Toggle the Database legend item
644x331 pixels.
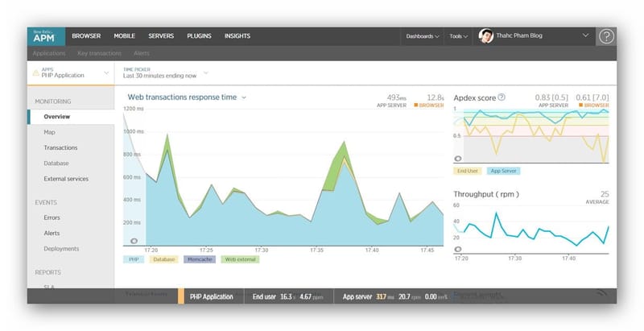tap(164, 259)
